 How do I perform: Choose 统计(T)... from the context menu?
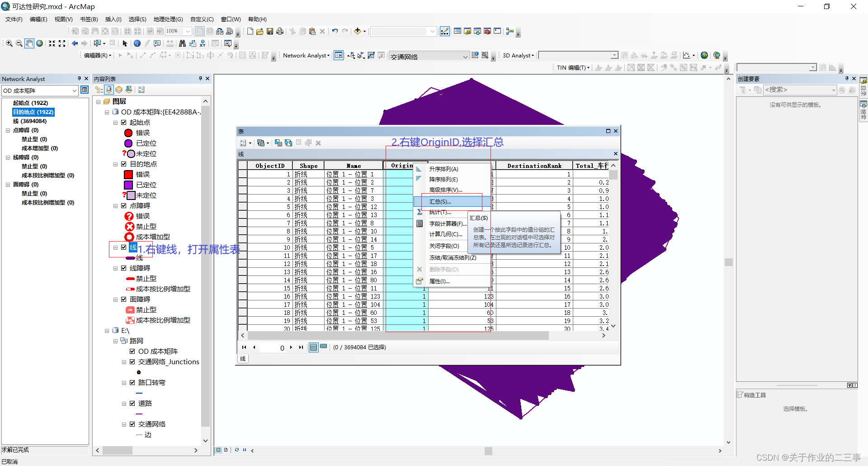pos(440,212)
